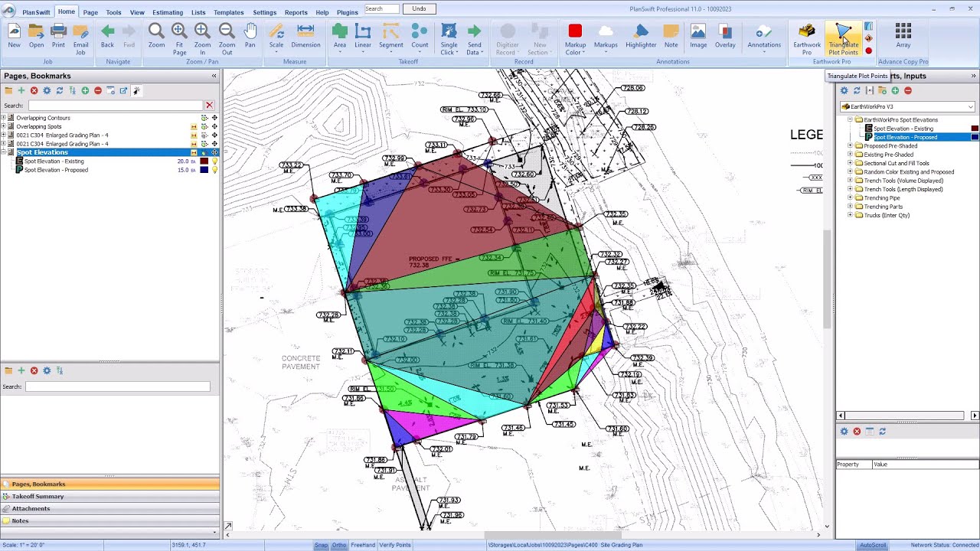This screenshot has height=551, width=980.
Task: Toggle Ortho mode in status bar
Action: 339,545
